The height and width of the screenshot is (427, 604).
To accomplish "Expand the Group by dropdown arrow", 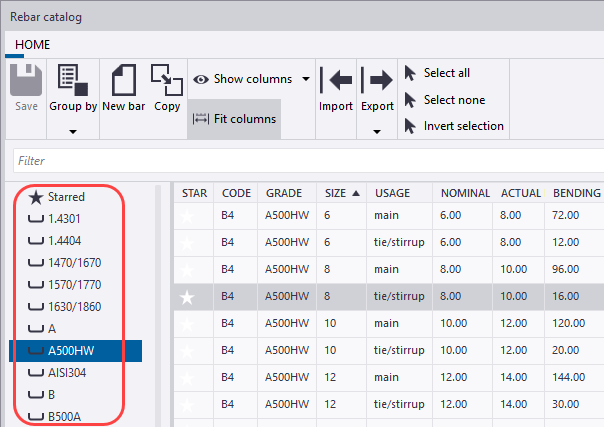I will click(x=72, y=130).
